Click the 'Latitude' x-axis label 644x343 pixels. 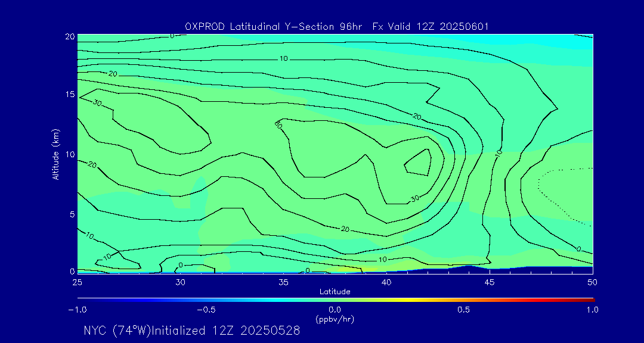(x=335, y=291)
